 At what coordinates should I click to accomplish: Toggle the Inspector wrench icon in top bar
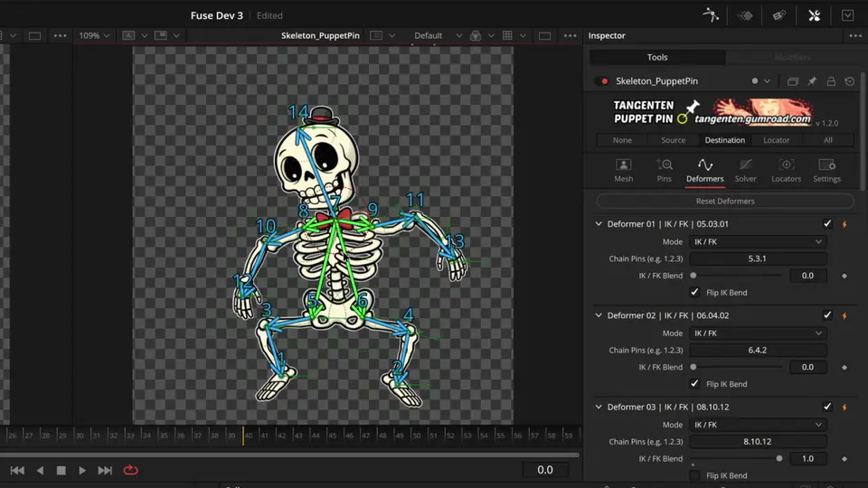pos(814,15)
